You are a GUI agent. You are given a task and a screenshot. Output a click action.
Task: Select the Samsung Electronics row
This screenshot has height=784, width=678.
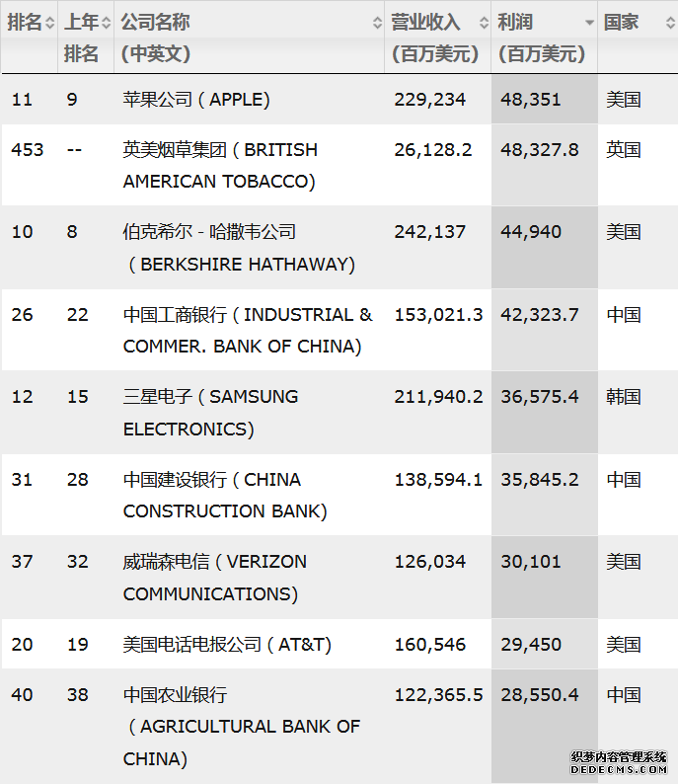tap(339, 413)
